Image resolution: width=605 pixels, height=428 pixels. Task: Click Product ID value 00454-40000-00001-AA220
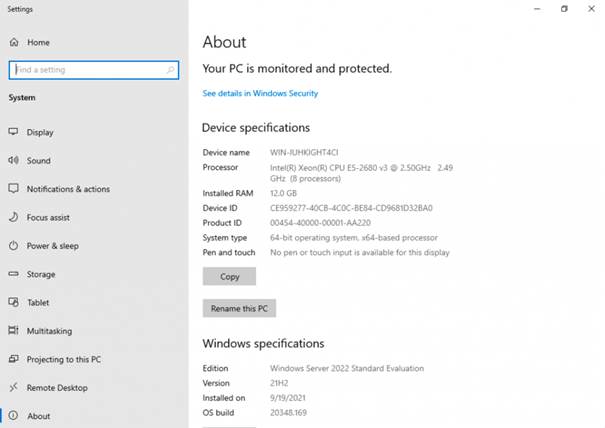pos(320,223)
